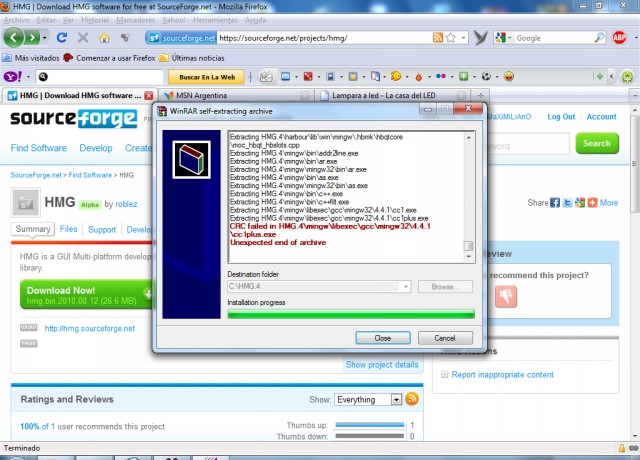Click Report inappropriate content link

point(502,374)
